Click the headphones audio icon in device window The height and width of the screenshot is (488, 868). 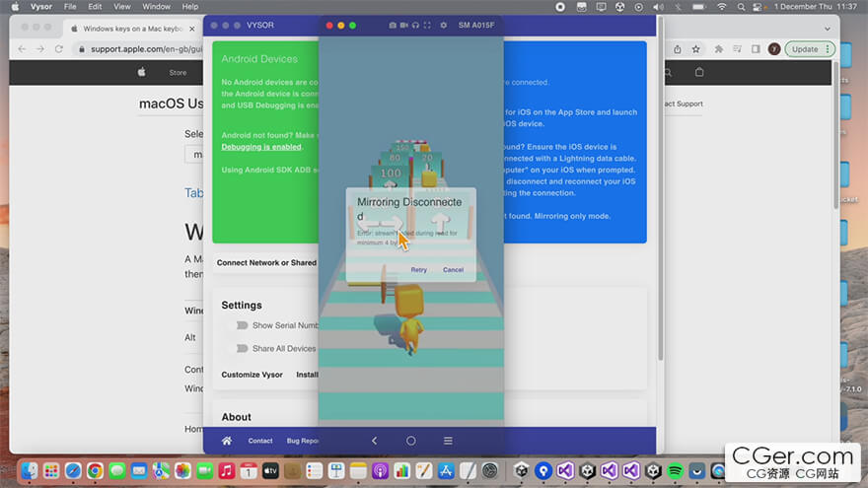tap(415, 25)
